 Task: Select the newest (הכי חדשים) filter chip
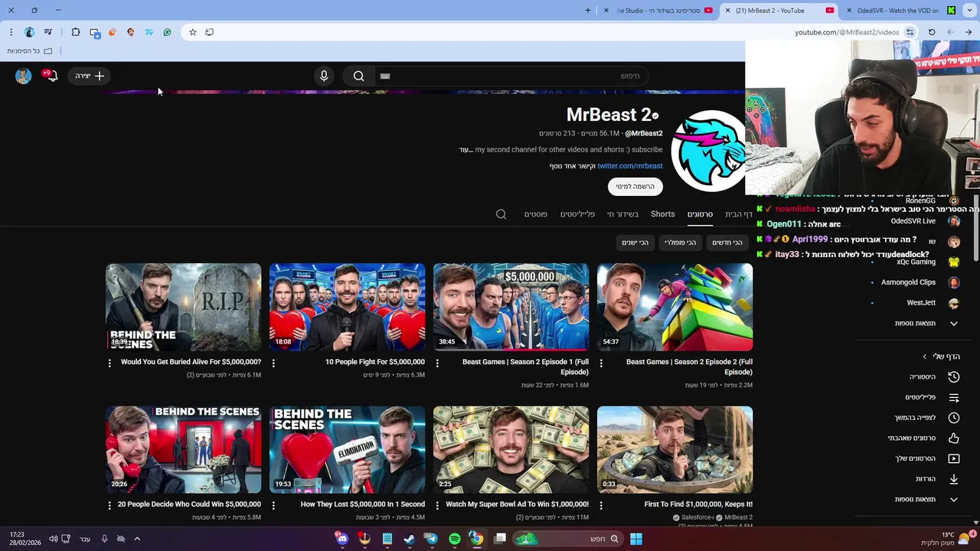(727, 243)
